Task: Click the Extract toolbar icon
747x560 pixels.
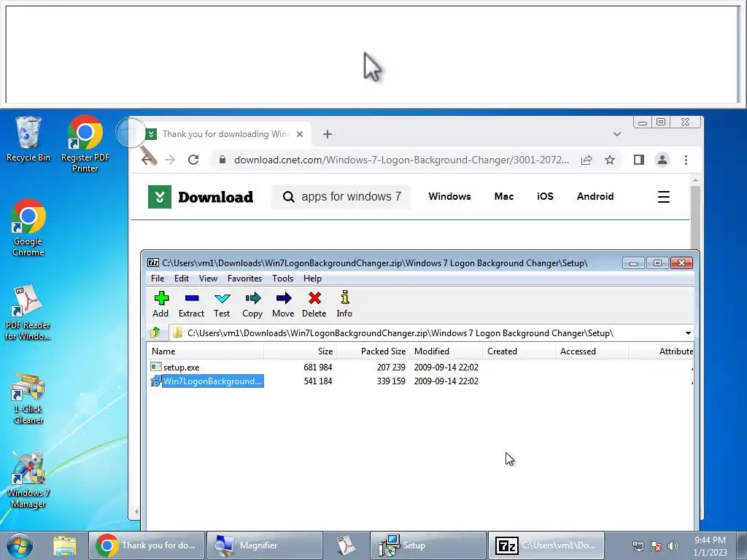Action: 192,304
